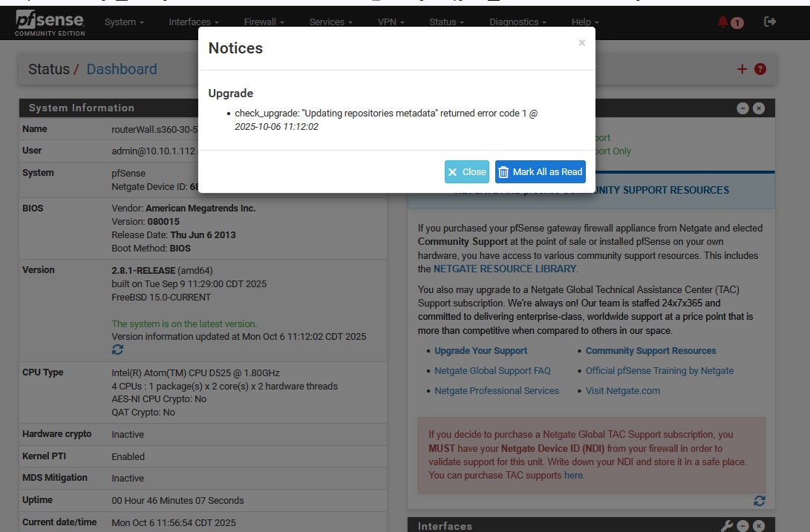The width and height of the screenshot is (810, 532).
Task: Open the Firewall dropdown menu
Action: click(x=264, y=22)
